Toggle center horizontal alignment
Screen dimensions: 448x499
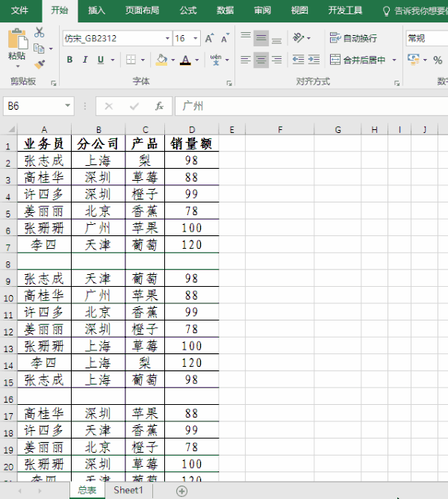pos(261,61)
